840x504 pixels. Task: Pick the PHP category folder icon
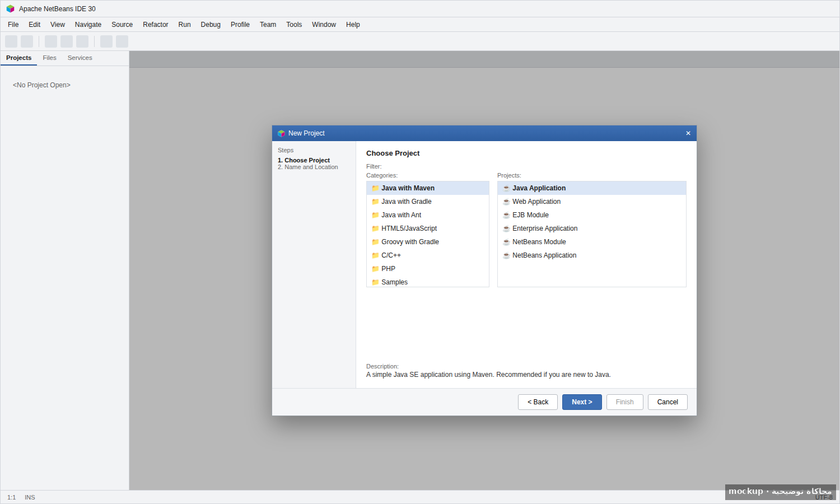pos(375,269)
